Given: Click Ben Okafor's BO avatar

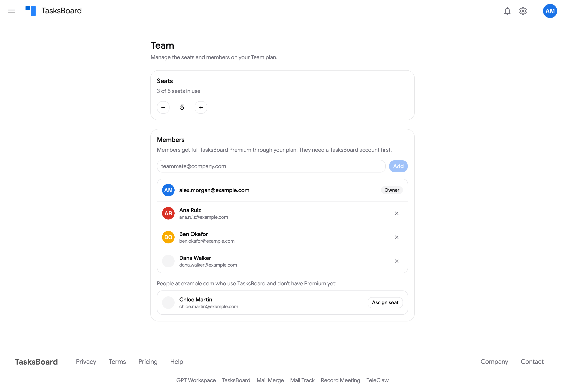Looking at the screenshot, I should (x=168, y=237).
